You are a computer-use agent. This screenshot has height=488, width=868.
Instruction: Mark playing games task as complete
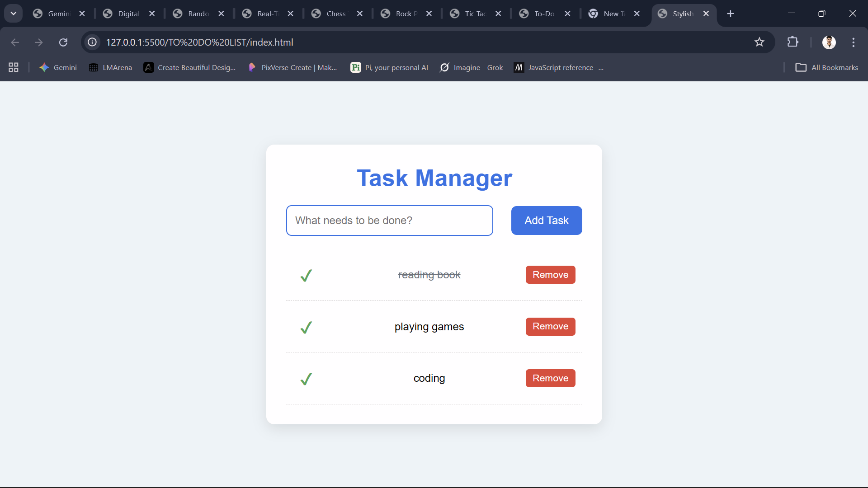pyautogui.click(x=306, y=327)
